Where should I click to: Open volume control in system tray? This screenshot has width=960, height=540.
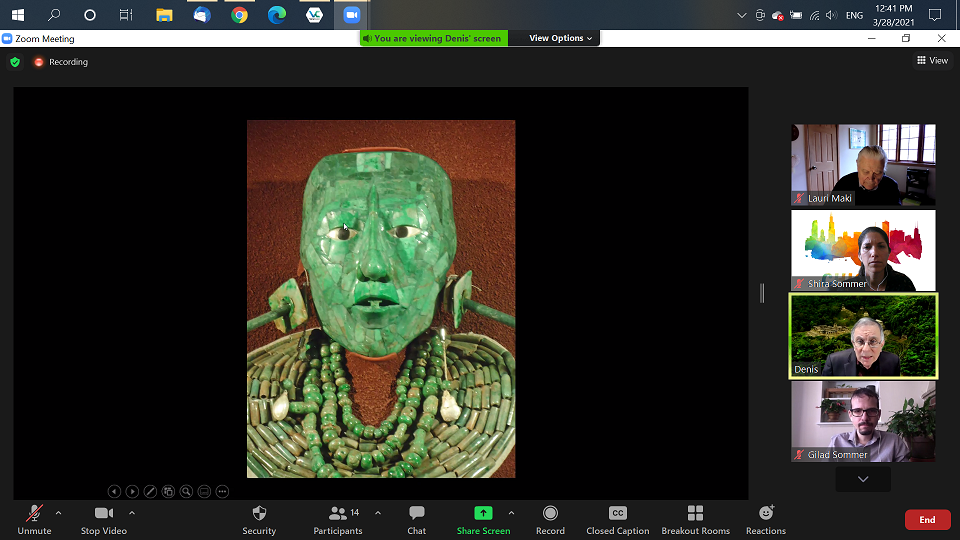tap(831, 15)
